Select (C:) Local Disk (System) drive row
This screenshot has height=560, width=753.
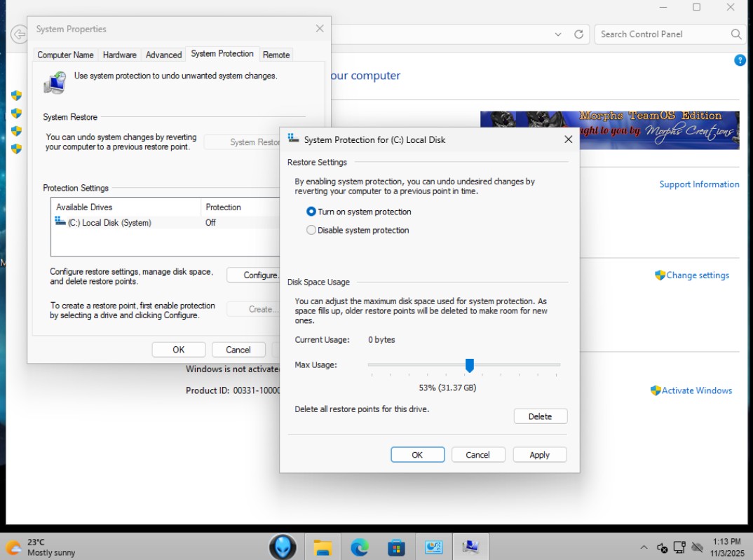coord(165,223)
